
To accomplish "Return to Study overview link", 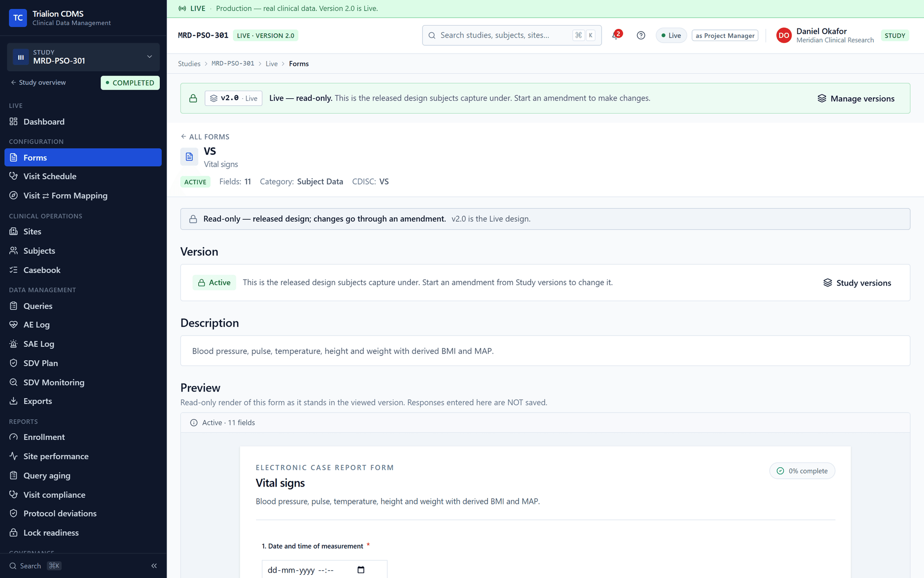I will (38, 82).
